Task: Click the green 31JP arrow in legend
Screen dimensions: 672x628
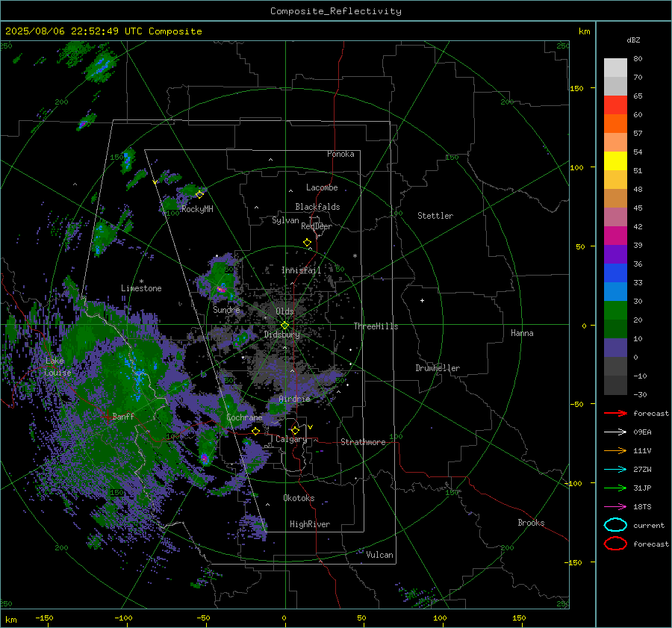Action: tap(615, 488)
